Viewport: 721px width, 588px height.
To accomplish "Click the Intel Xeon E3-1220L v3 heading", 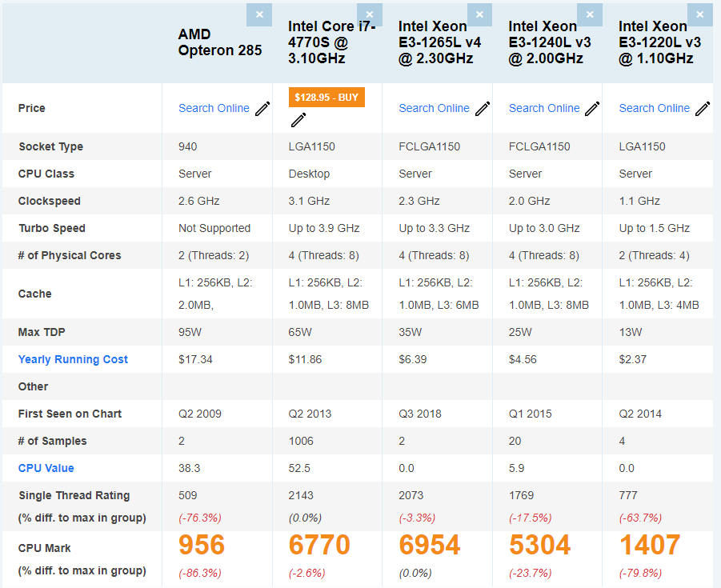I will click(659, 42).
